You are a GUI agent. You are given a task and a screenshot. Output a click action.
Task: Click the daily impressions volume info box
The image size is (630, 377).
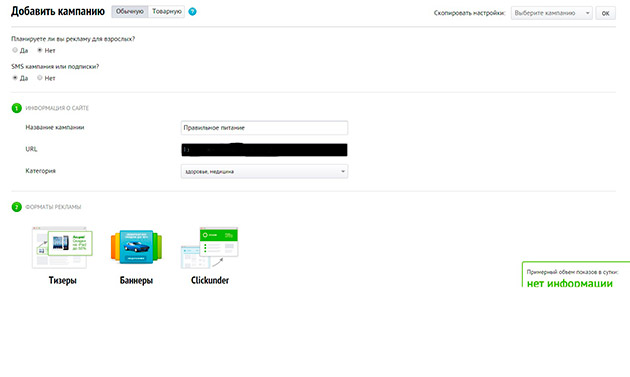pyautogui.click(x=576, y=275)
